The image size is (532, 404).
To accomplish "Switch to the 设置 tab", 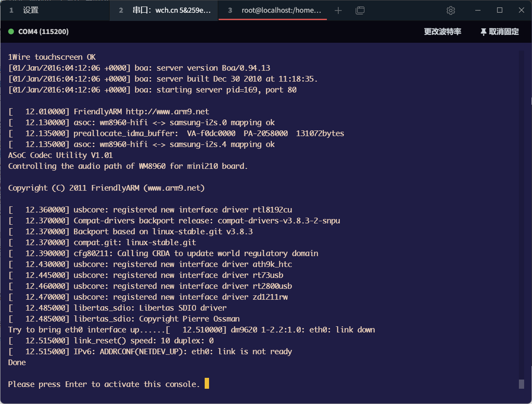I will [55, 10].
